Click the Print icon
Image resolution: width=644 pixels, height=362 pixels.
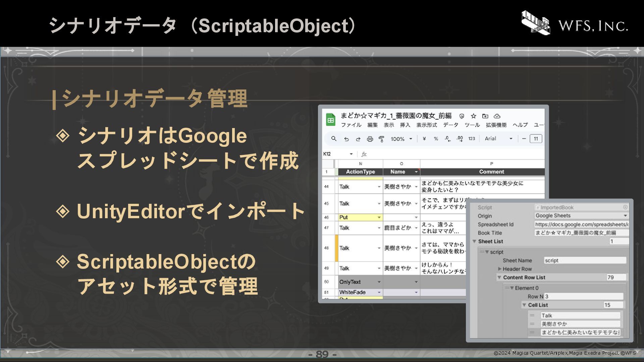point(370,139)
